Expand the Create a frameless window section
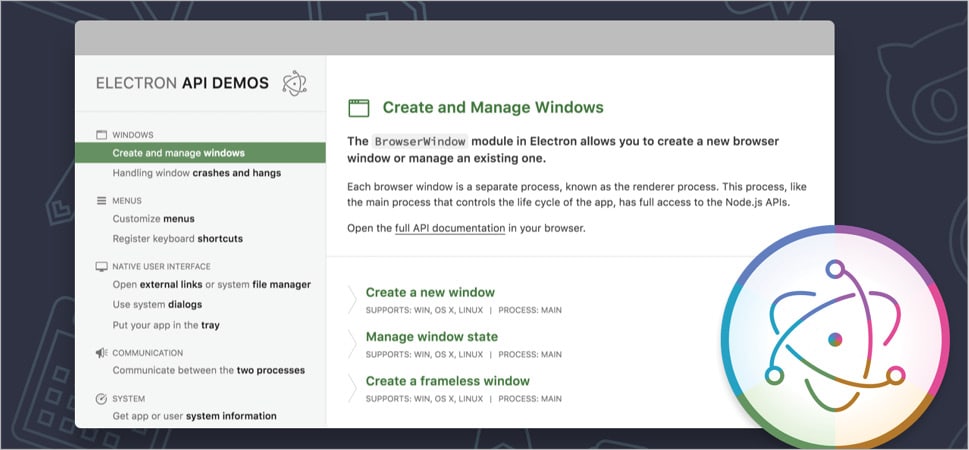The height and width of the screenshot is (450, 969). click(447, 381)
